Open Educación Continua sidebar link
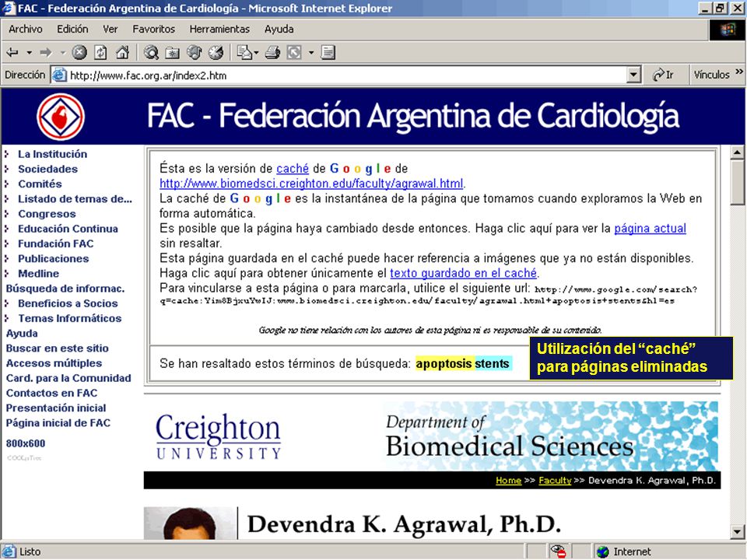The height and width of the screenshot is (560, 747). click(x=68, y=229)
